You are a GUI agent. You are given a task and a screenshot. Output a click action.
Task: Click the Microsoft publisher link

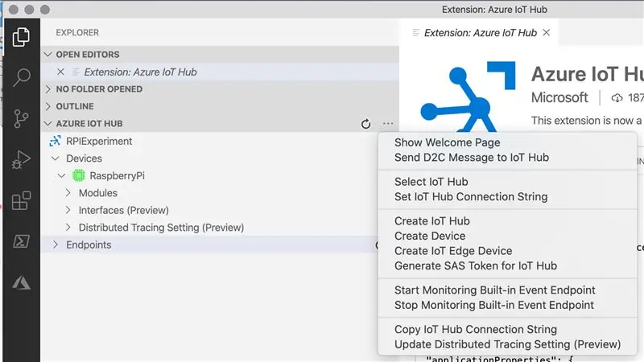point(559,97)
